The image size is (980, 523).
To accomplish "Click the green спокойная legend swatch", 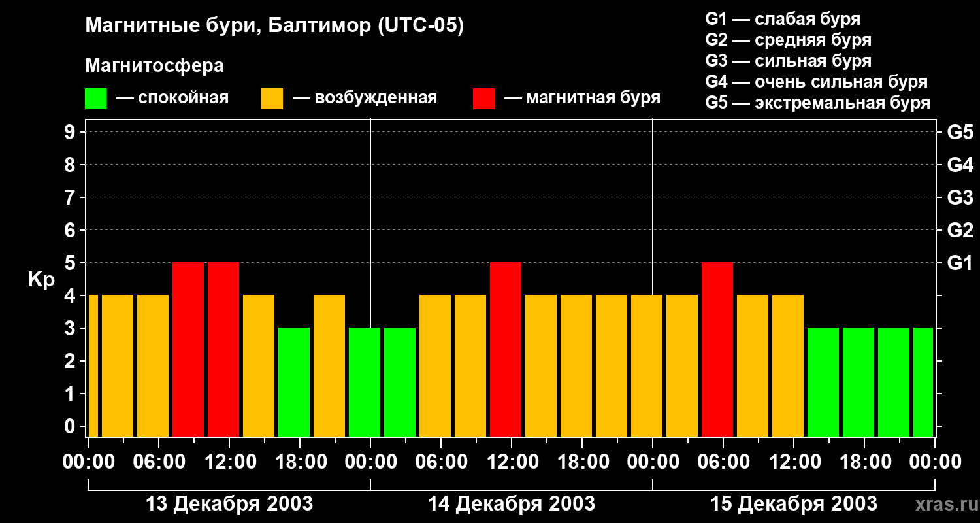I will pyautogui.click(x=95, y=99).
